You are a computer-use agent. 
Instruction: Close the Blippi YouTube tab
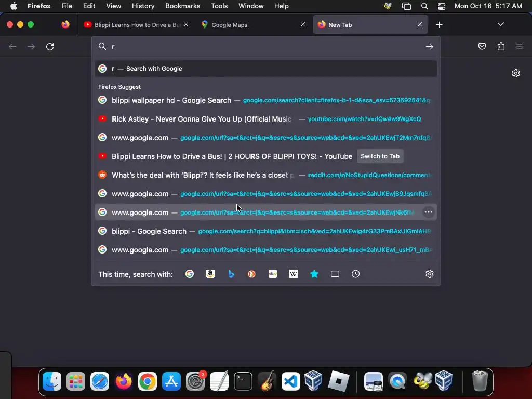(x=186, y=24)
